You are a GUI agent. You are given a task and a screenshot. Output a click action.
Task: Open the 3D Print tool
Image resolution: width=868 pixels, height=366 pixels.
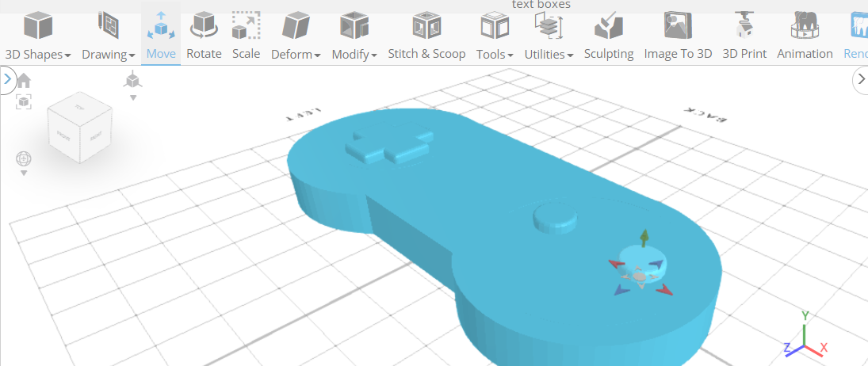[x=744, y=37]
